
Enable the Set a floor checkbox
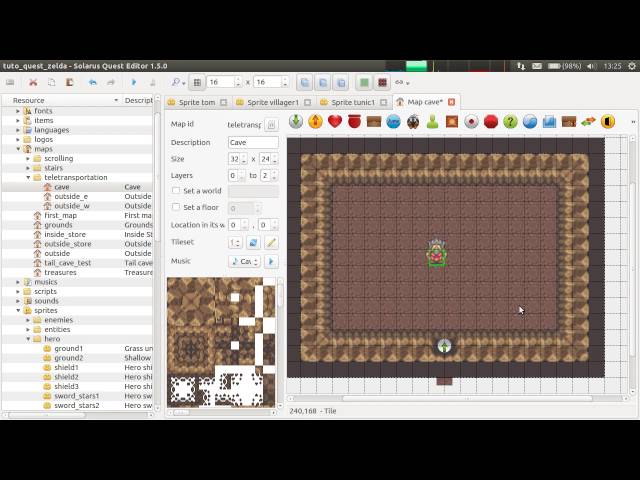click(176, 207)
